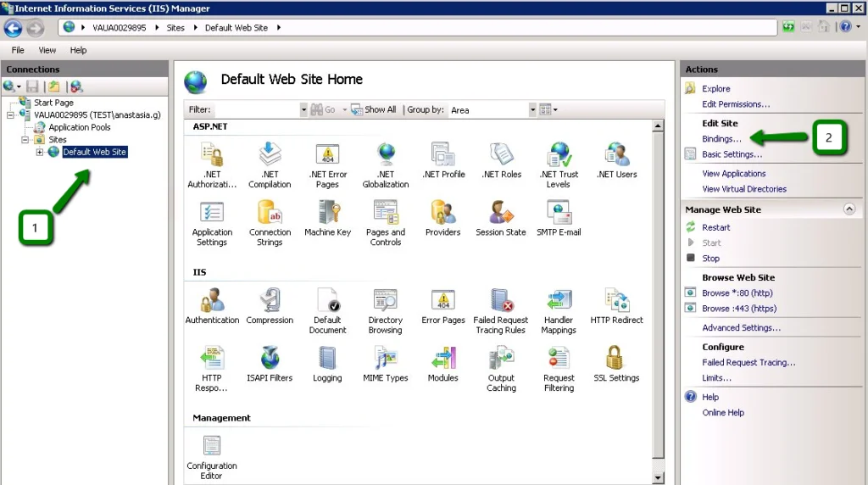Open the Request Filtering icon
The height and width of the screenshot is (485, 868).
click(x=559, y=360)
